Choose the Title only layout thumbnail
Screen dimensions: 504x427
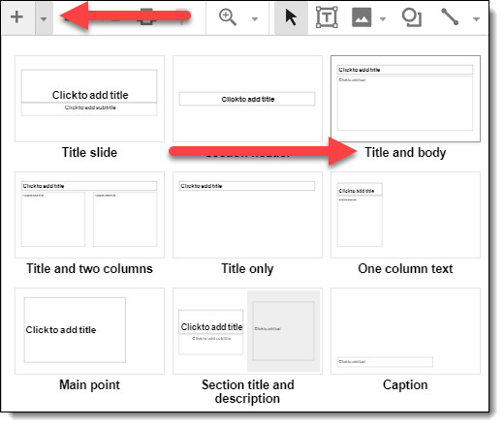(247, 215)
